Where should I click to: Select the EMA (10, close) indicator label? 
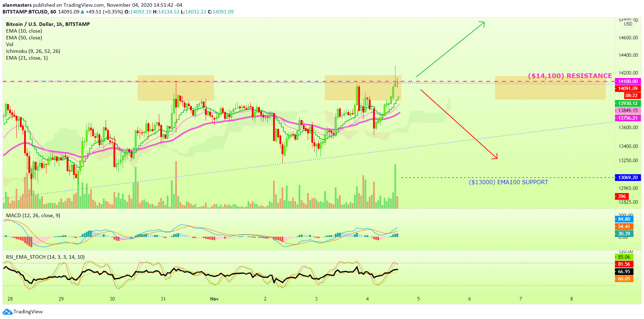tap(24, 31)
